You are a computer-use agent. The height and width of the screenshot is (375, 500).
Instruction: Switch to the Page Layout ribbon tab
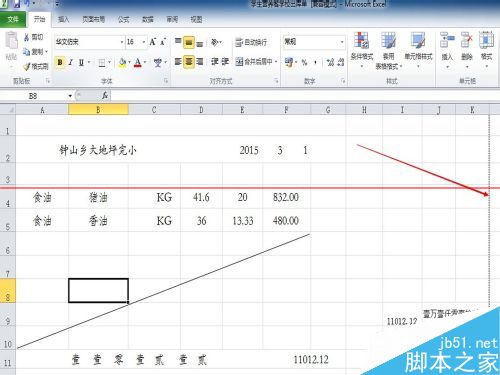coord(94,20)
